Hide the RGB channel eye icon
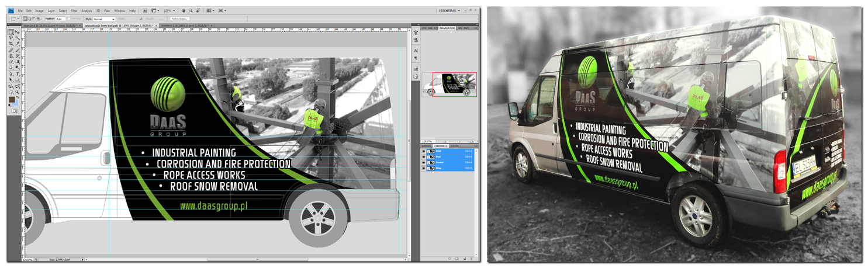Screen dimensions: 868x269 pos(424,151)
